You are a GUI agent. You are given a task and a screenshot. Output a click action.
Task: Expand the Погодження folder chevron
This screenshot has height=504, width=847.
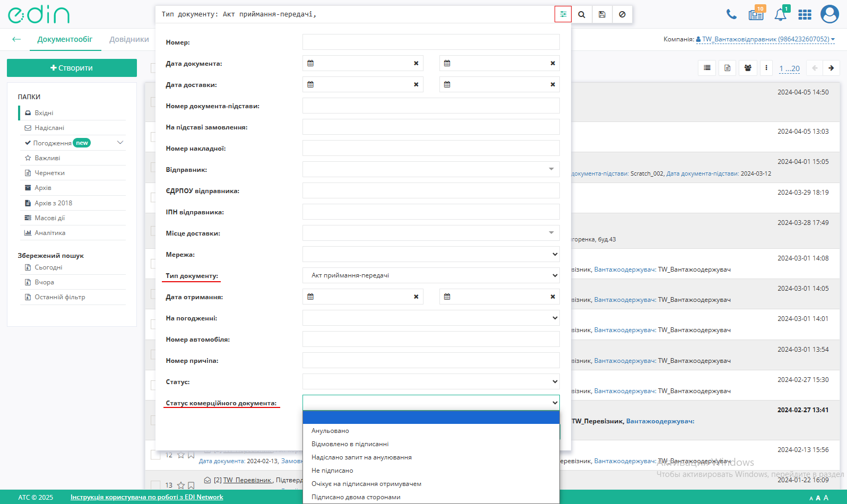[x=120, y=143]
